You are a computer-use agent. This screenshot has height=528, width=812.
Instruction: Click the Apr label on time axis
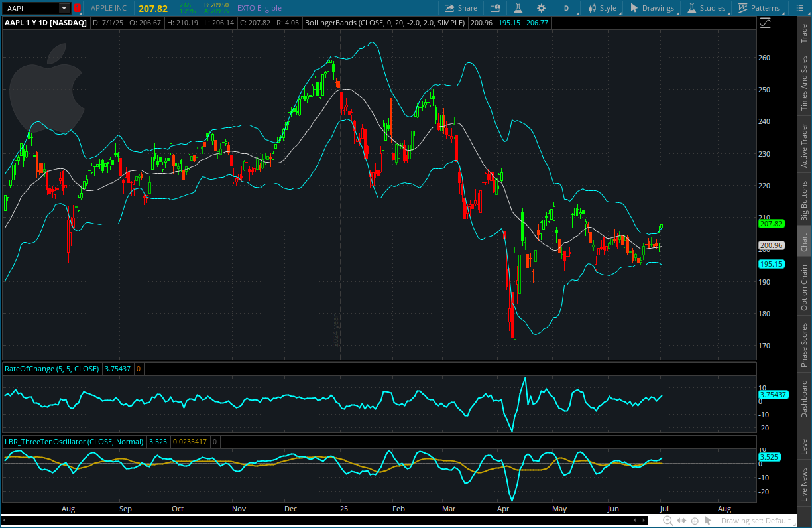[x=502, y=509]
